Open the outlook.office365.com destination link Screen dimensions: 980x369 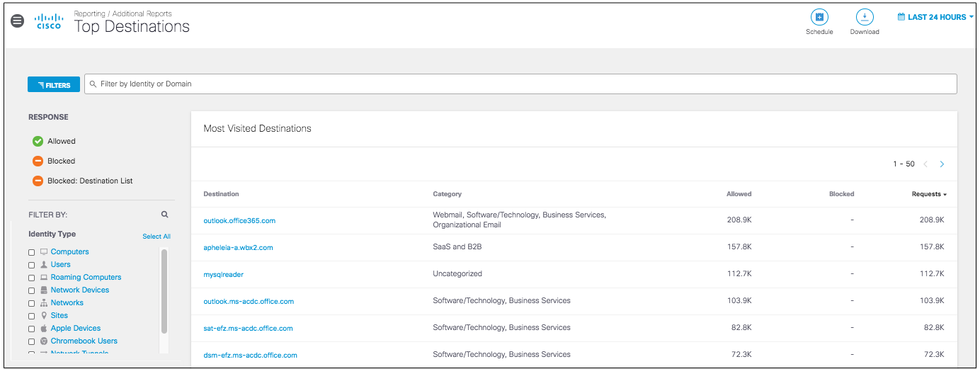tap(239, 220)
